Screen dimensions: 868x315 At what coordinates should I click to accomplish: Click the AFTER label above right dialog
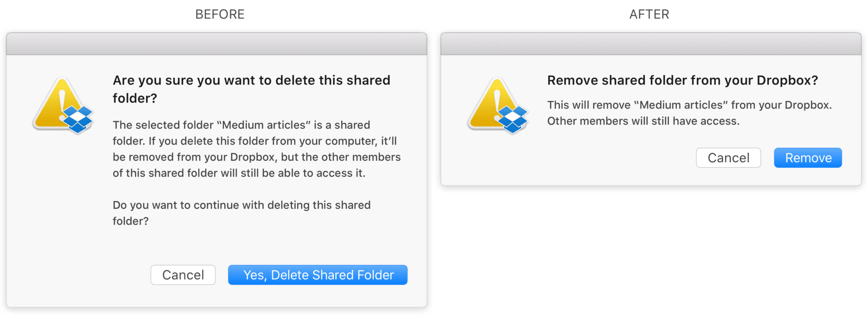pos(649,14)
